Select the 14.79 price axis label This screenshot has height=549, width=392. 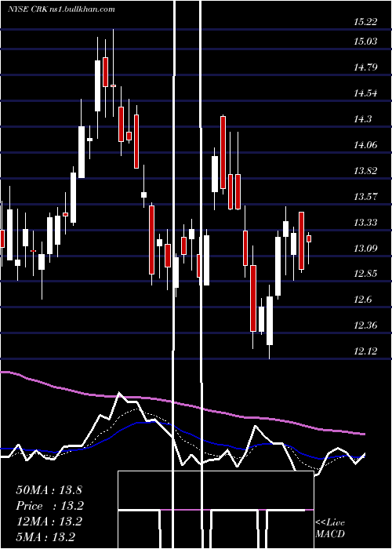[x=365, y=67]
